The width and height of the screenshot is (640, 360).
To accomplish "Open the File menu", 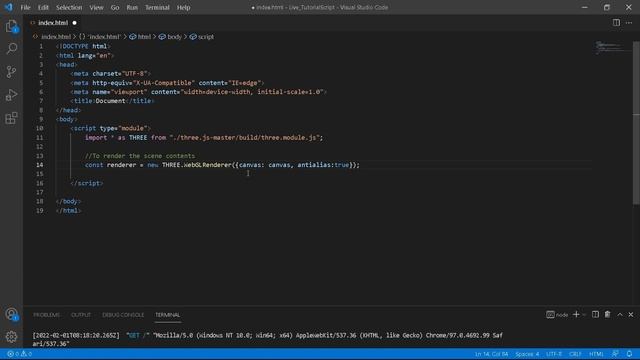I will (x=25, y=7).
